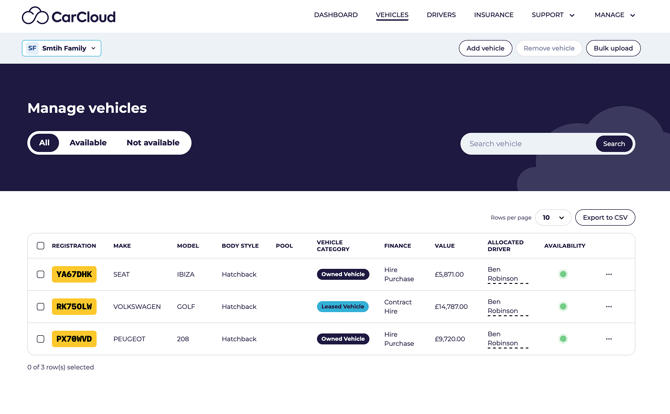
Task: Click the Owned Vehicle badge for SEAT
Action: tap(343, 274)
